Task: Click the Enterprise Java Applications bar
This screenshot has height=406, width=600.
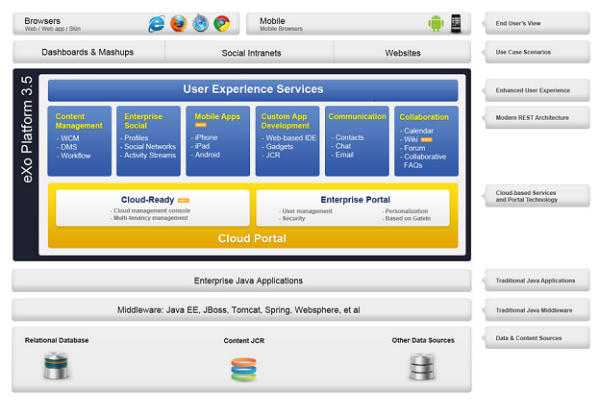Action: tap(241, 280)
